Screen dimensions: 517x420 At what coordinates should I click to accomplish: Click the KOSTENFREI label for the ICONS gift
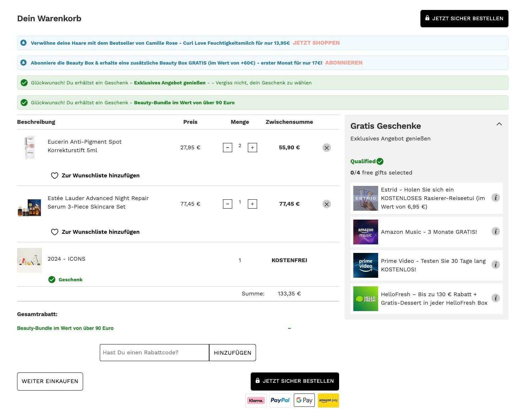pos(289,260)
